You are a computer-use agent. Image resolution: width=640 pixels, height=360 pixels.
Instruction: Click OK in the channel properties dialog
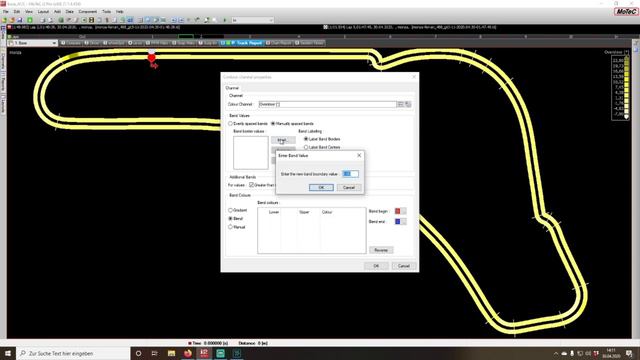coord(376,266)
